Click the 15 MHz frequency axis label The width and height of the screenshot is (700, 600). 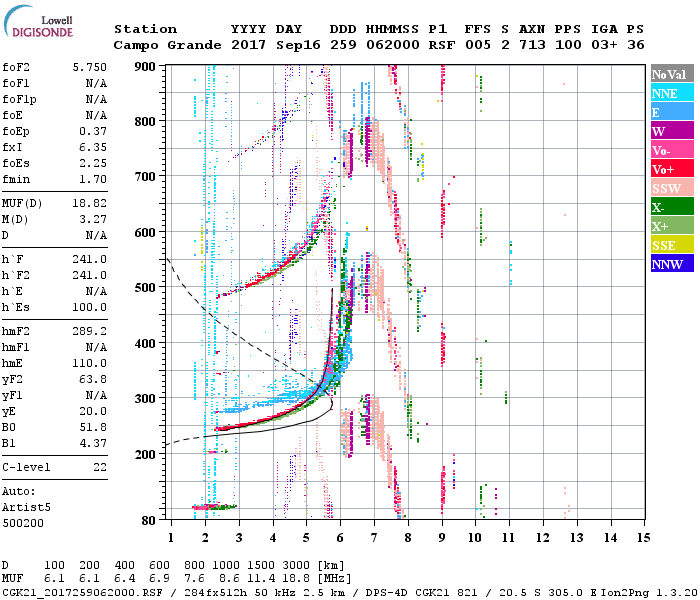pyautogui.click(x=643, y=538)
